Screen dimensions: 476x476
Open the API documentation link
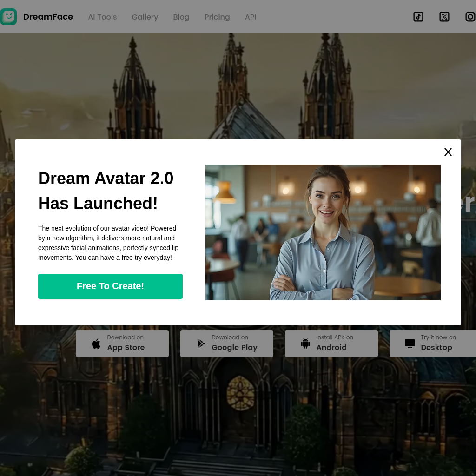[x=251, y=17]
